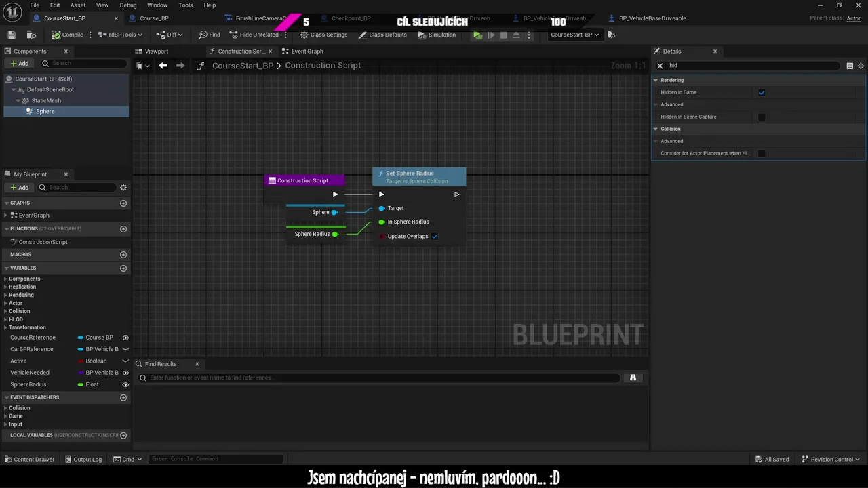Viewport: 868px width, 488px height.
Task: Save the current blueprint asset
Action: point(12,35)
